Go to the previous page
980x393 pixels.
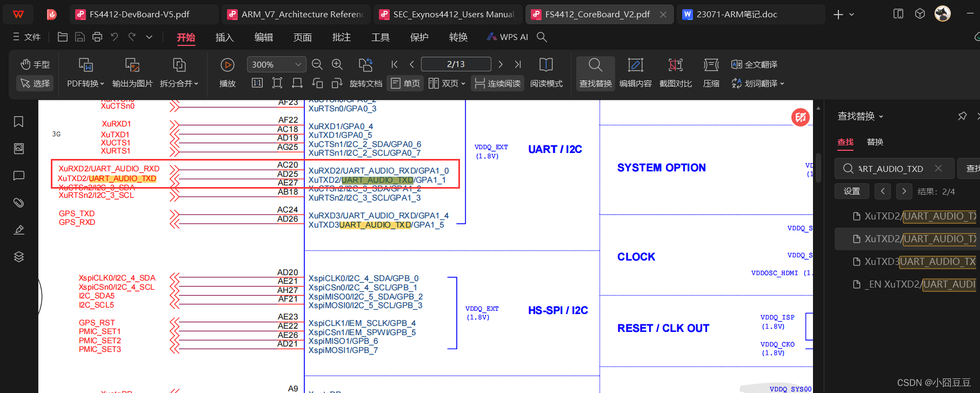coord(412,64)
